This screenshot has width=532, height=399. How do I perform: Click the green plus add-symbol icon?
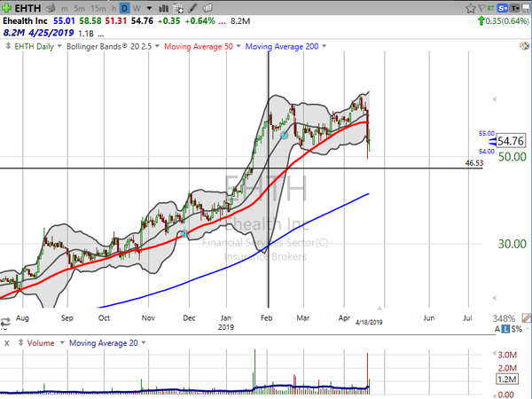(x=6, y=8)
